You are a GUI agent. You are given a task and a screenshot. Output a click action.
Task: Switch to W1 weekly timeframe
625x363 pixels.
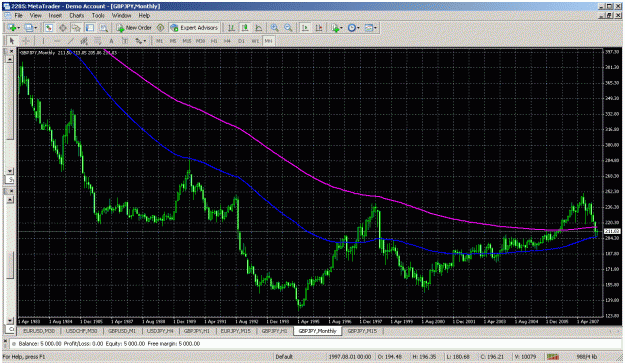tap(255, 41)
